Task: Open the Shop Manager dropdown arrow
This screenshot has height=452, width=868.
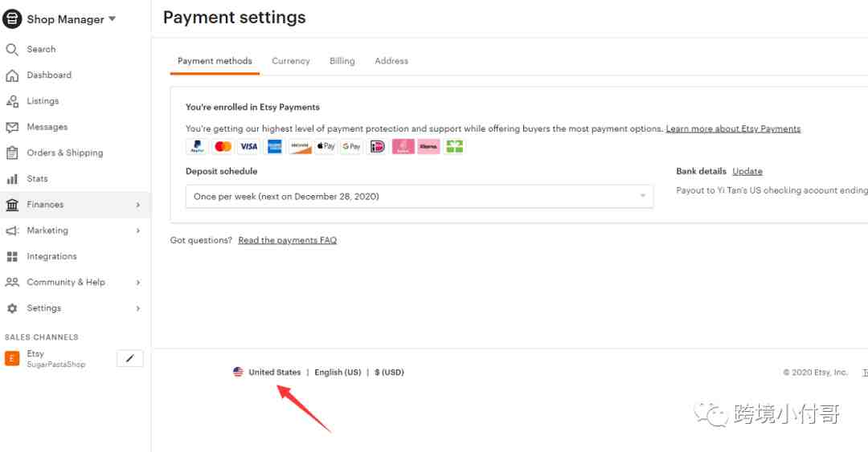Action: pyautogui.click(x=113, y=18)
